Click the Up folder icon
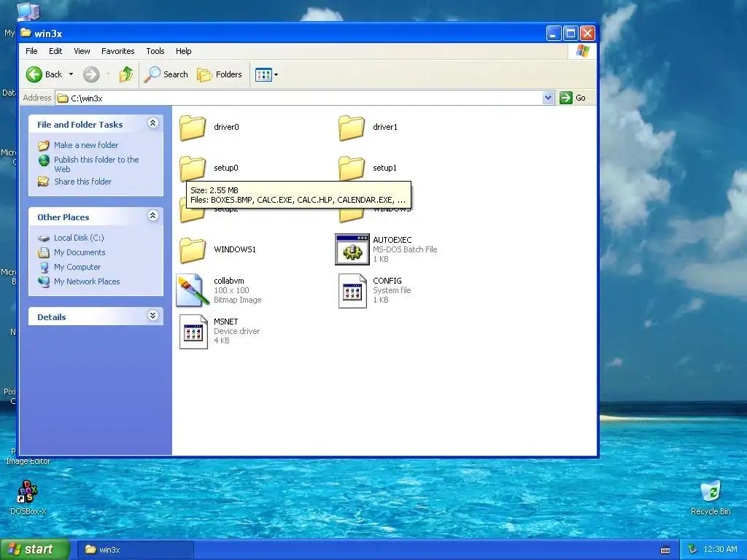 coord(125,74)
